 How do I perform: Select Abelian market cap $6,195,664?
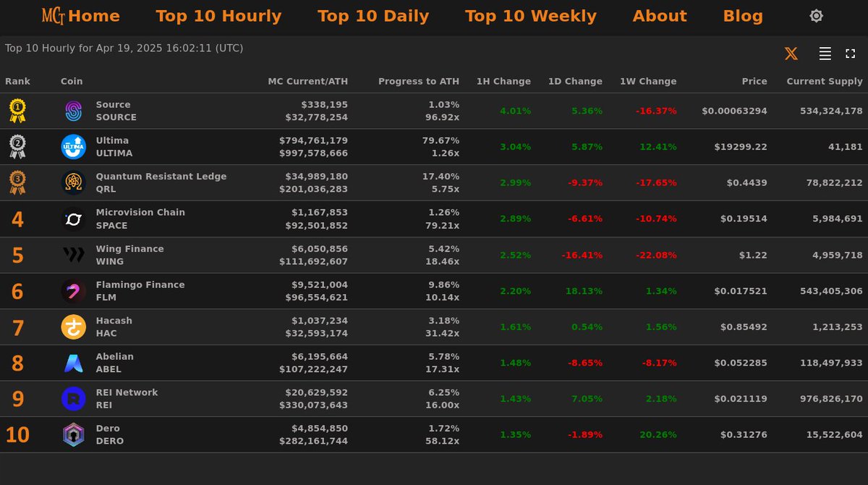[320, 357]
